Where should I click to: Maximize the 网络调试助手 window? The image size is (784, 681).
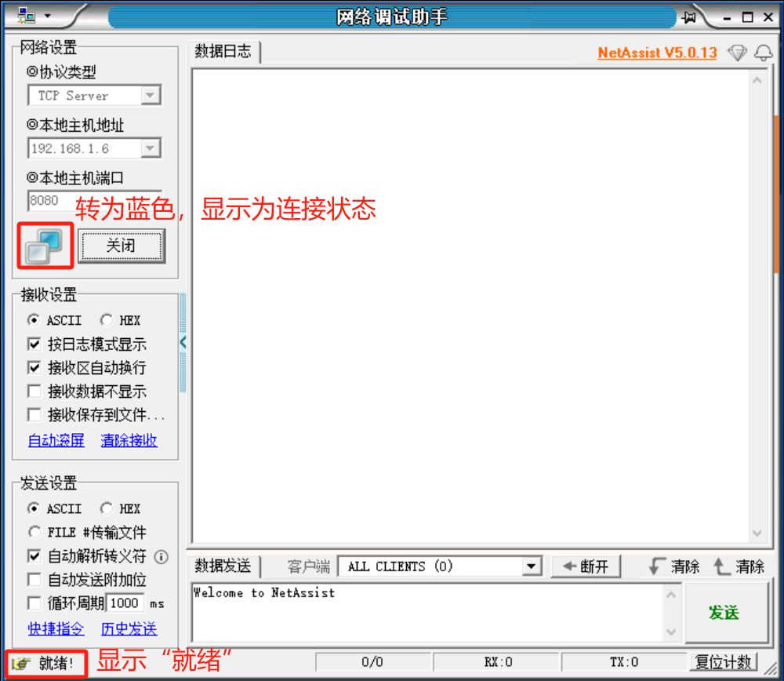point(747,17)
